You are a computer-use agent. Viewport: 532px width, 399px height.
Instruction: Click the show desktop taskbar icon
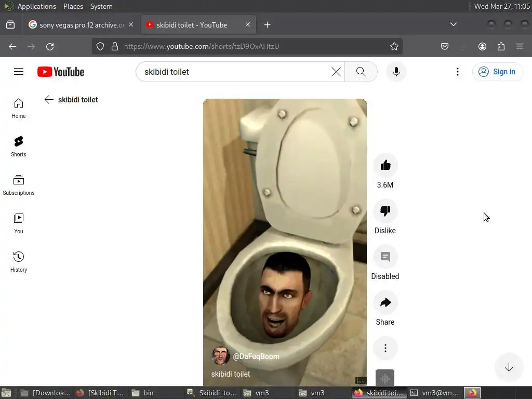(x=6, y=393)
